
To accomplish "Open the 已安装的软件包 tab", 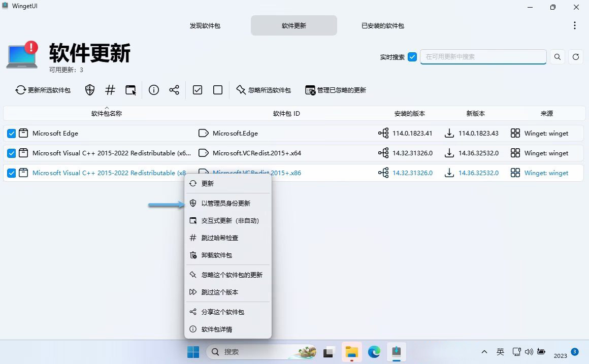I will (x=383, y=25).
